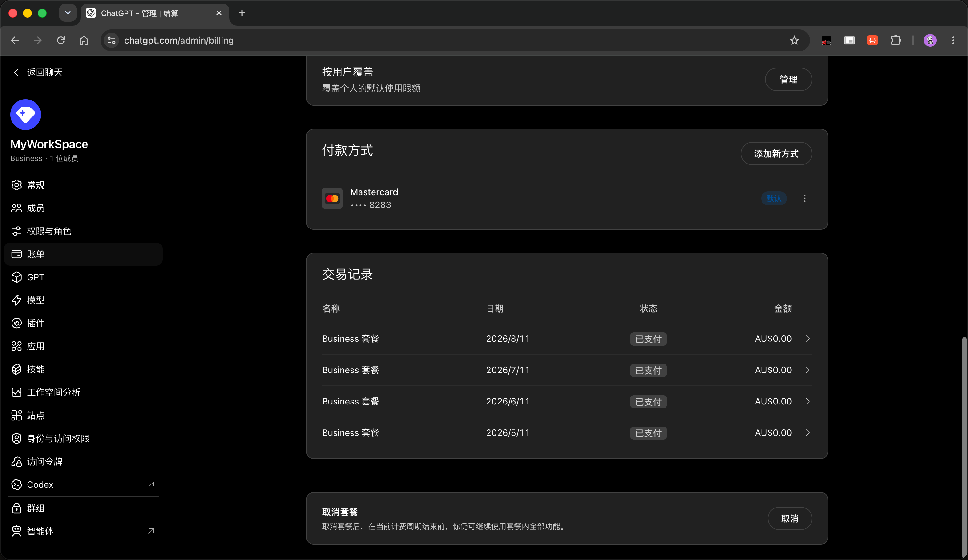Image resolution: width=968 pixels, height=560 pixels.
Task: Open the 应用 apps page
Action: point(83,347)
